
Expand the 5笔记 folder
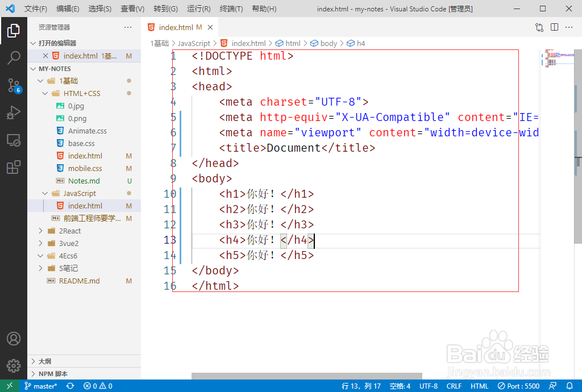click(x=84, y=268)
